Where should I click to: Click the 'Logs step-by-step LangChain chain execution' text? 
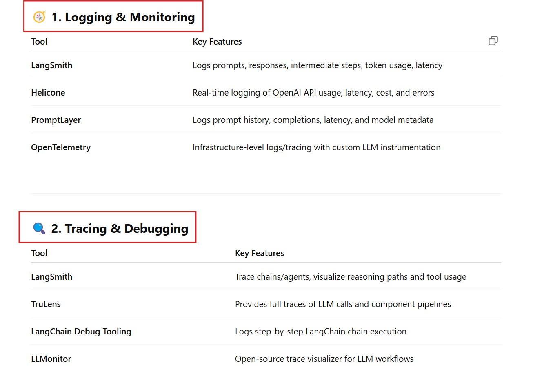[x=321, y=332]
